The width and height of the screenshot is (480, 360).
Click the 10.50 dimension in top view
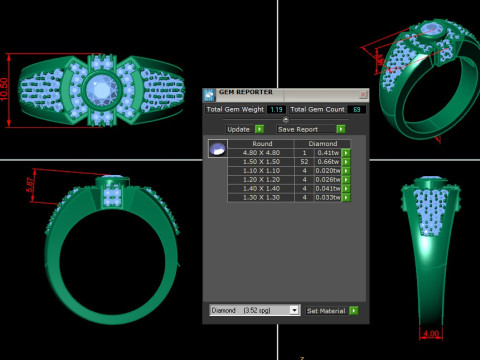[4, 89]
